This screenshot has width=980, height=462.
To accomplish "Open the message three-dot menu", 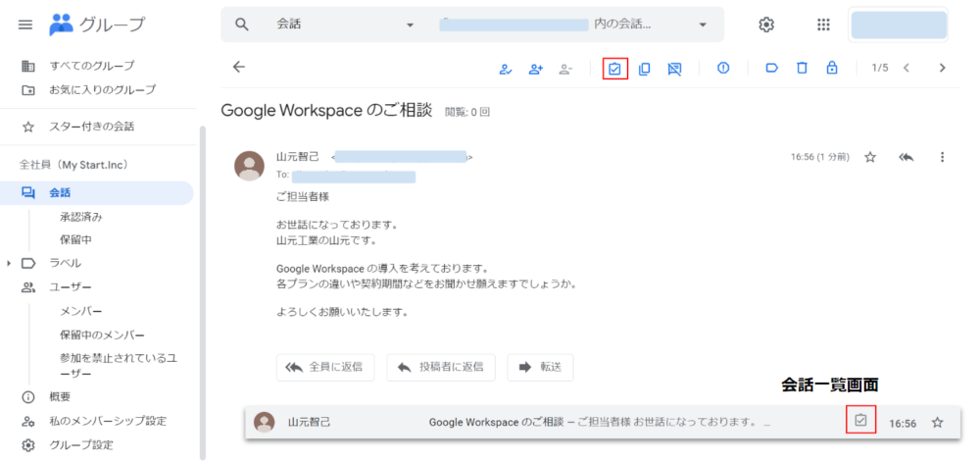I will (943, 158).
